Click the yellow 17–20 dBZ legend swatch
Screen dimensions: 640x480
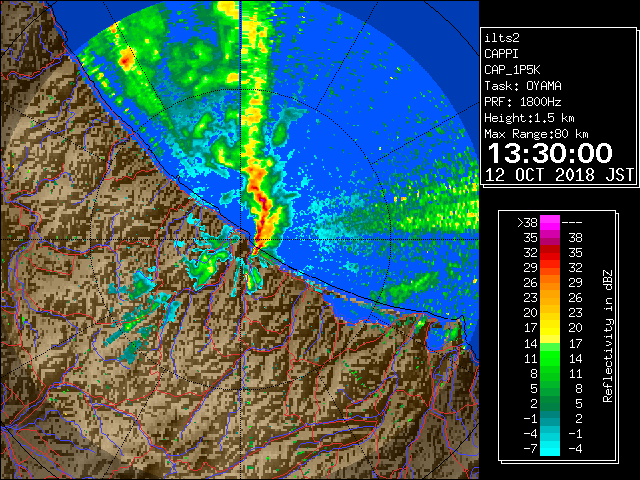coord(550,328)
